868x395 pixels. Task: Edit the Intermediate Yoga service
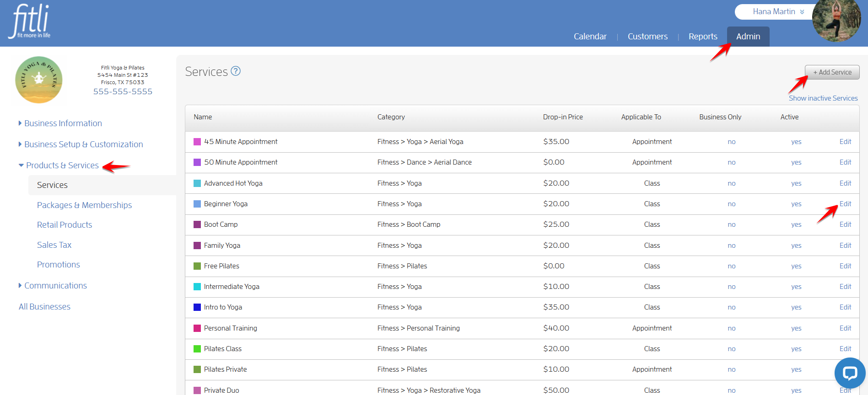click(845, 287)
